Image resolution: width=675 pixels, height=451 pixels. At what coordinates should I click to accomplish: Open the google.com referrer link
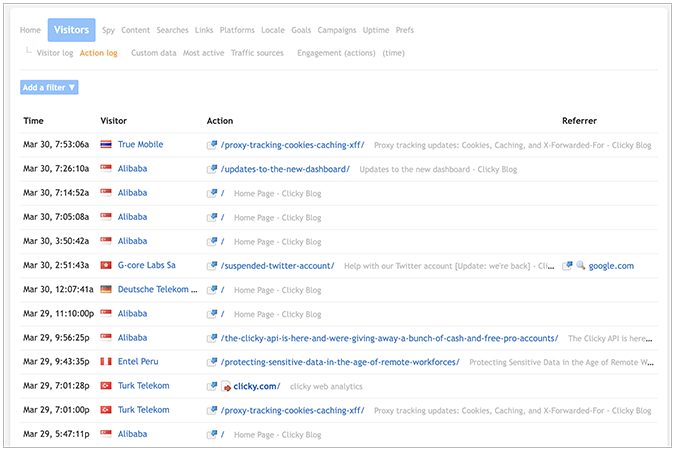pyautogui.click(x=611, y=266)
